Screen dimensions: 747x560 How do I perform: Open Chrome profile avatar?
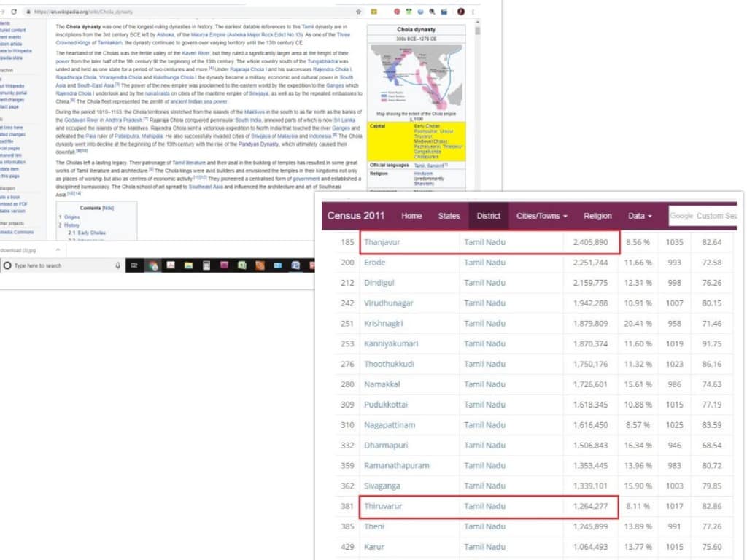tap(461, 12)
